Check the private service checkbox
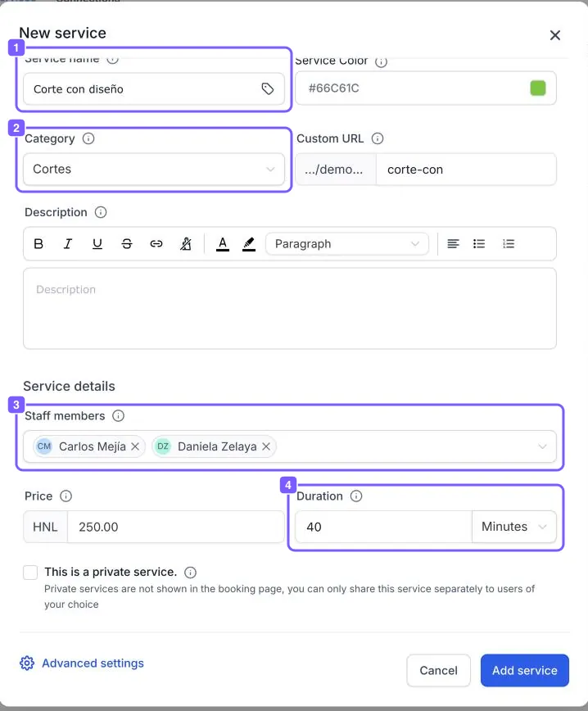The width and height of the screenshot is (588, 711). coord(30,573)
